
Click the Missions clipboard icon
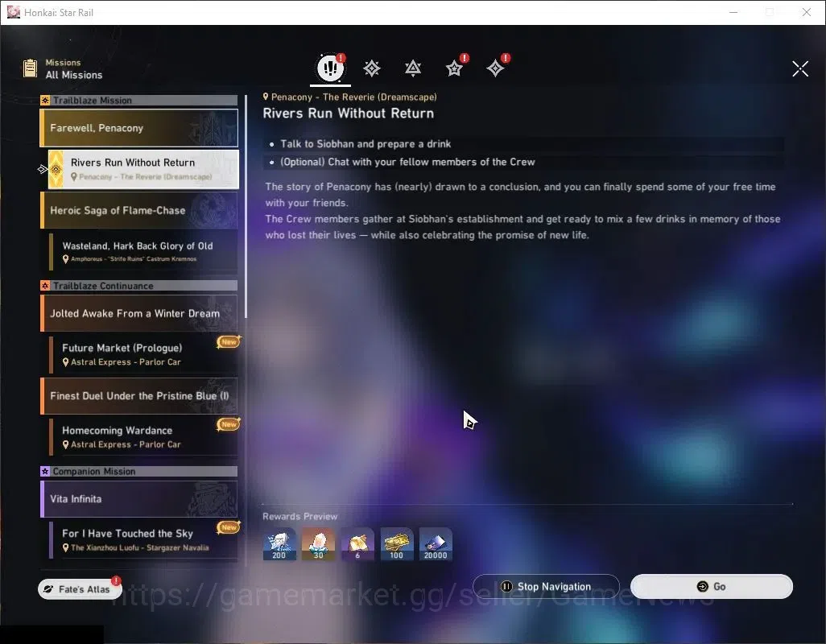pyautogui.click(x=30, y=68)
